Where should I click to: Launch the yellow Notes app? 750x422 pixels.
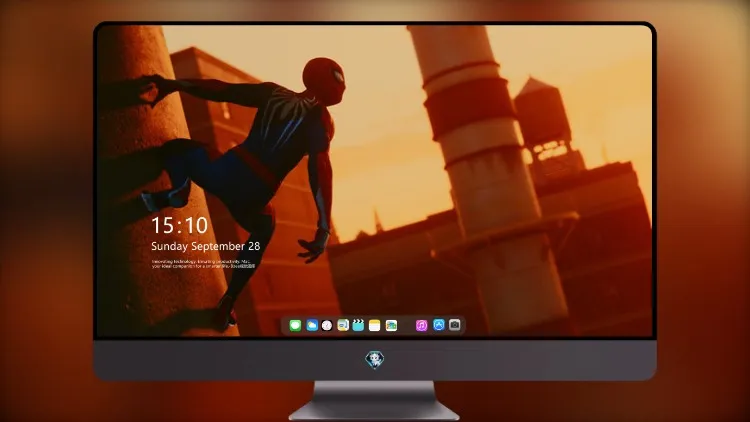(x=375, y=325)
